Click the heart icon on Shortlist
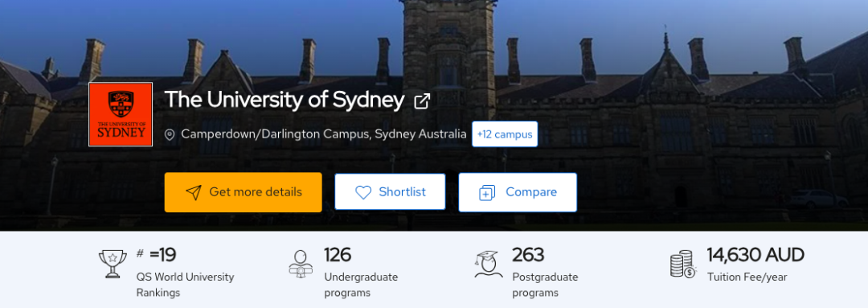The width and height of the screenshot is (868, 308). [x=363, y=192]
